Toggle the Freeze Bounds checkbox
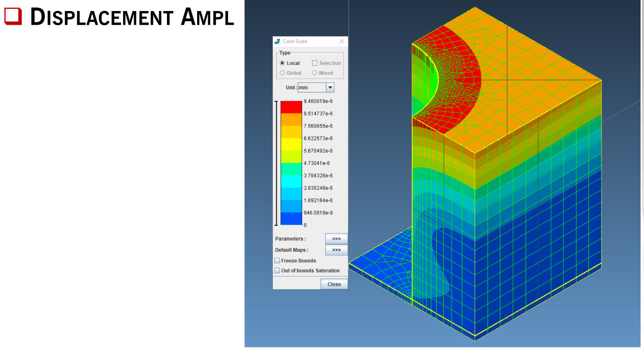This screenshot has width=644, height=350. (277, 261)
